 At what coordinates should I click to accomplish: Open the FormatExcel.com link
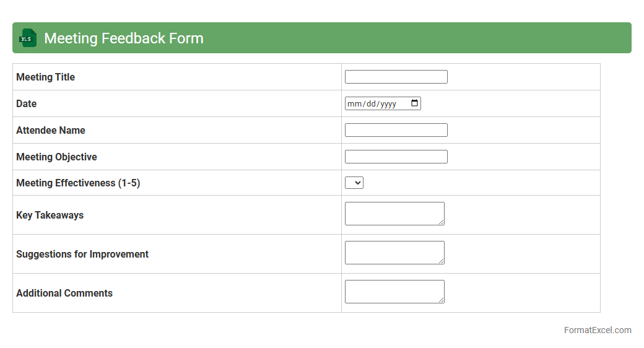point(597,330)
